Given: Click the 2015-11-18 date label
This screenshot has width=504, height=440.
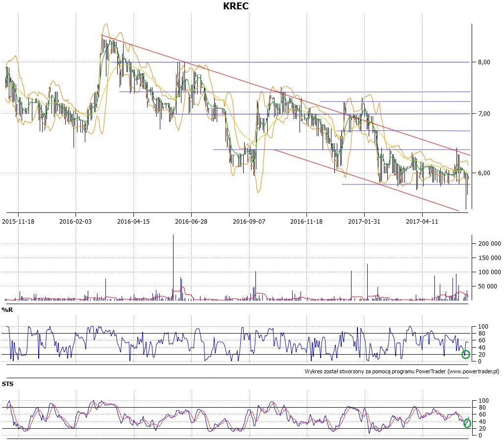Looking at the screenshot, I should pyautogui.click(x=18, y=221).
